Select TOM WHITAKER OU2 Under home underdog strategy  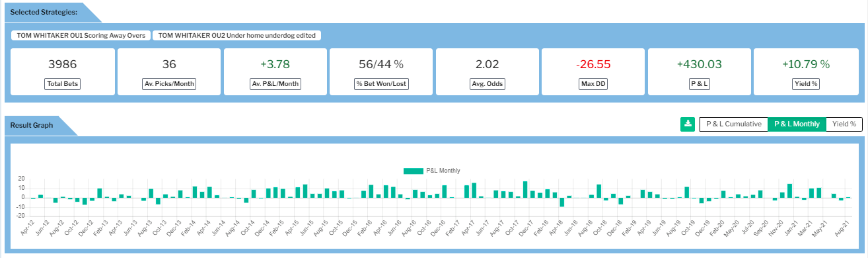coord(236,36)
